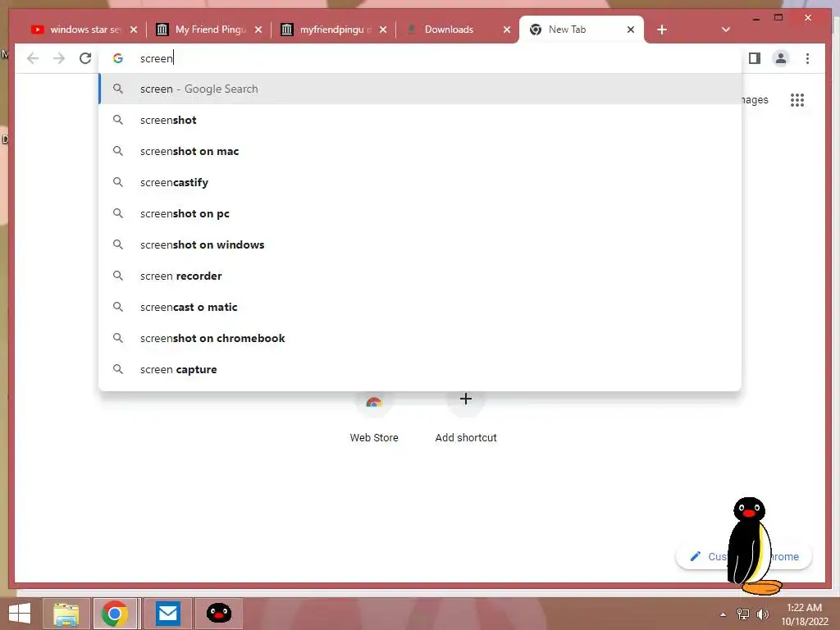The image size is (840, 630).
Task: Open the Windows Start button
Action: [20, 614]
